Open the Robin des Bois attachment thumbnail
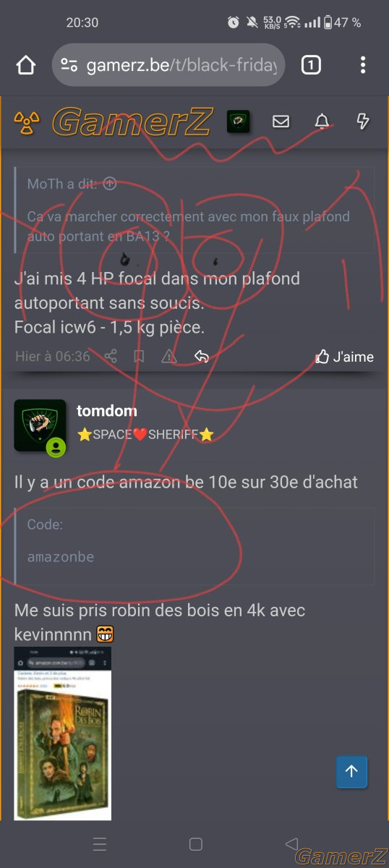This screenshot has height=868, width=389. (63, 733)
